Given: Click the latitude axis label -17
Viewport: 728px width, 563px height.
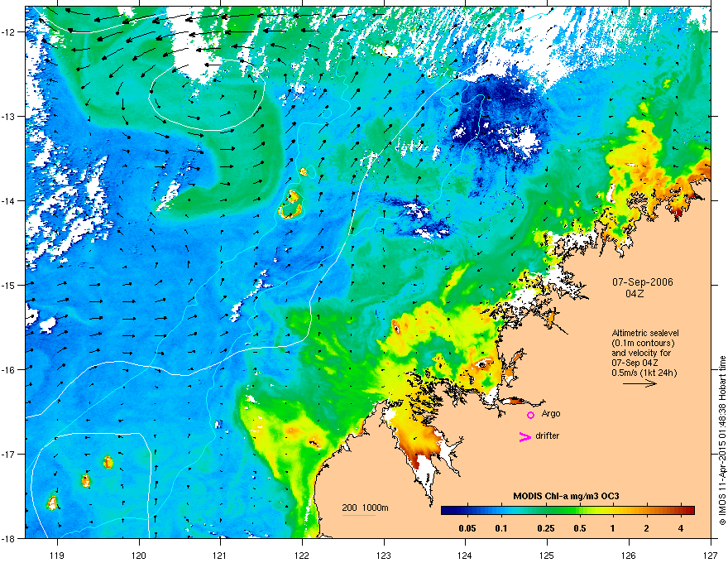Looking at the screenshot, I should pos(8,454).
